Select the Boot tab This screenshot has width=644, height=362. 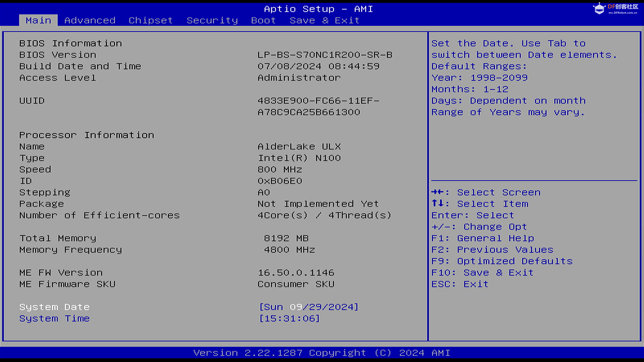coord(263,20)
